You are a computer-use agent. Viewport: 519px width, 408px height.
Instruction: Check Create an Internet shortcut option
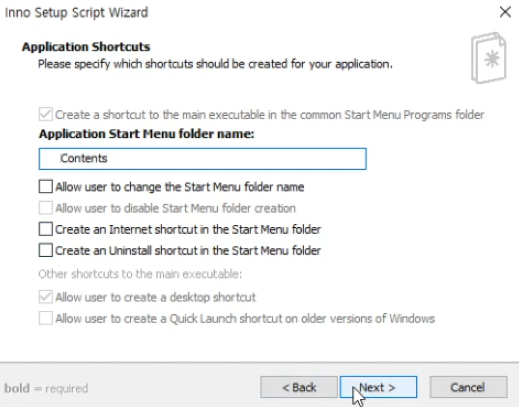coord(46,229)
